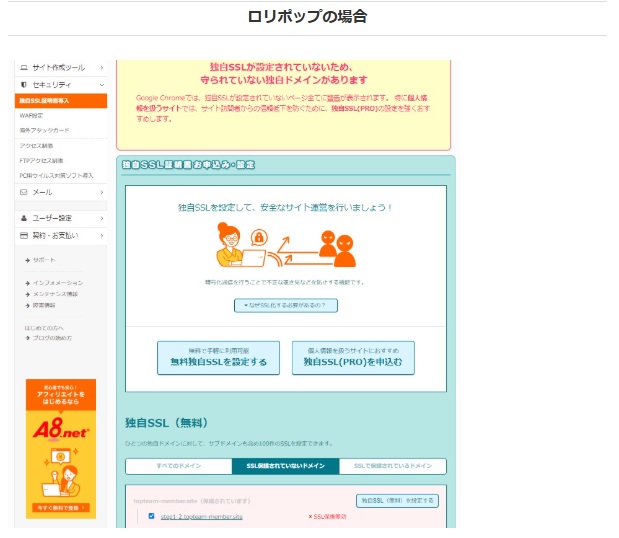Switch to the すべてのドメイン tab
This screenshot has width=619, height=538.
[x=178, y=466]
